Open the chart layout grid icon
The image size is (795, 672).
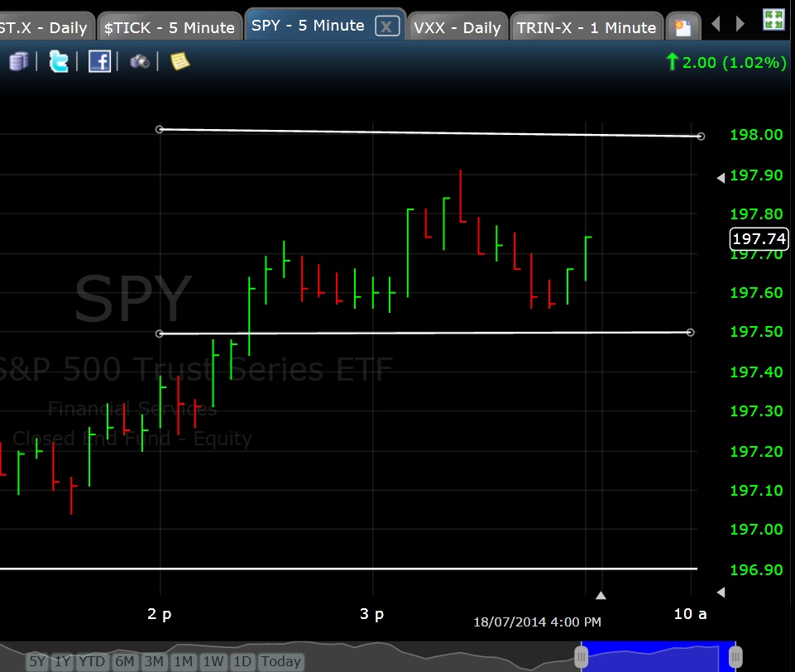[773, 20]
